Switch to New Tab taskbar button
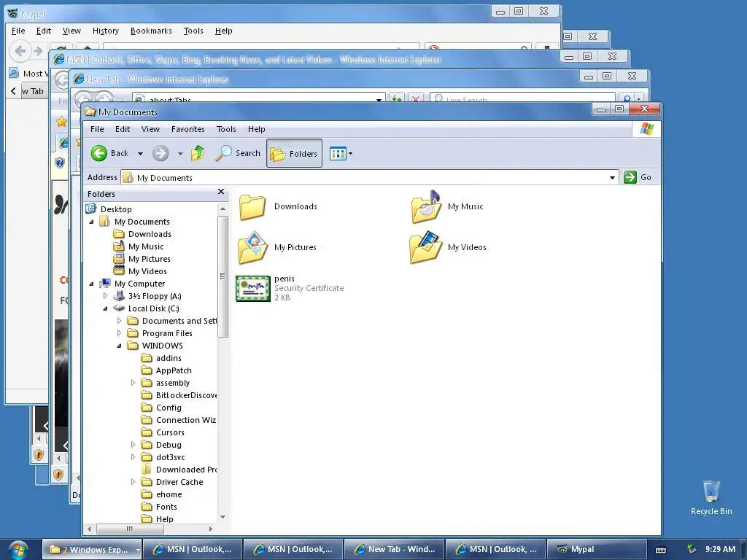747x560 pixels. pos(395,550)
